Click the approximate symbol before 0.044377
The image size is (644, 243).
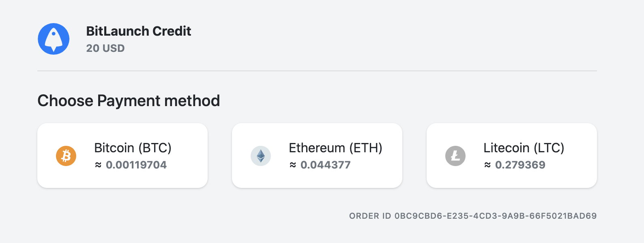pyautogui.click(x=293, y=165)
